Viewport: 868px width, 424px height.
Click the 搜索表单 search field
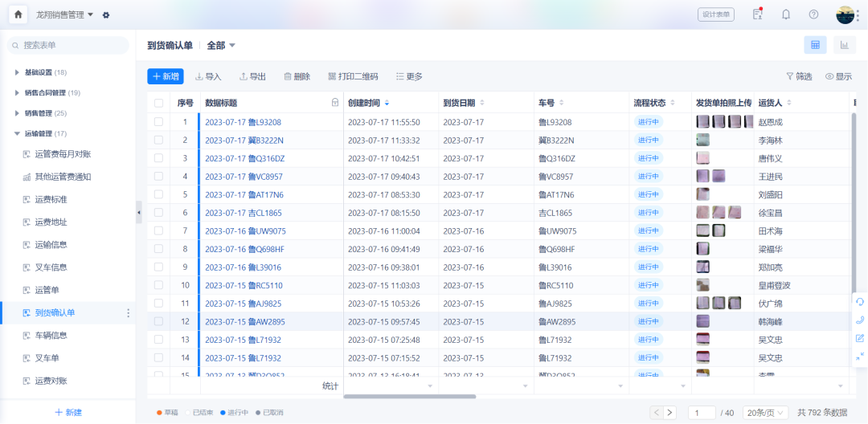pyautogui.click(x=68, y=45)
